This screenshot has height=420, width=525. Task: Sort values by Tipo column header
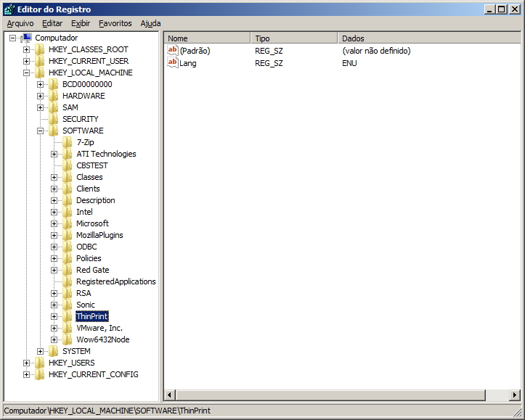coord(294,38)
